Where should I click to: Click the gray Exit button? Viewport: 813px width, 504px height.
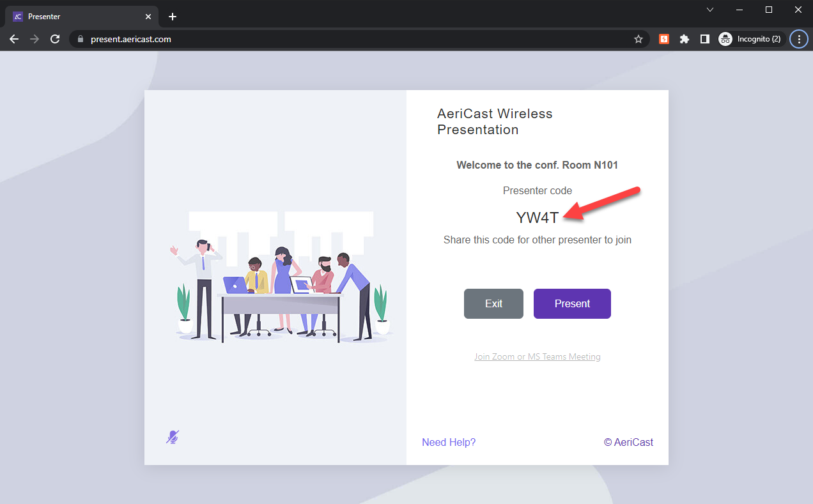[493, 303]
